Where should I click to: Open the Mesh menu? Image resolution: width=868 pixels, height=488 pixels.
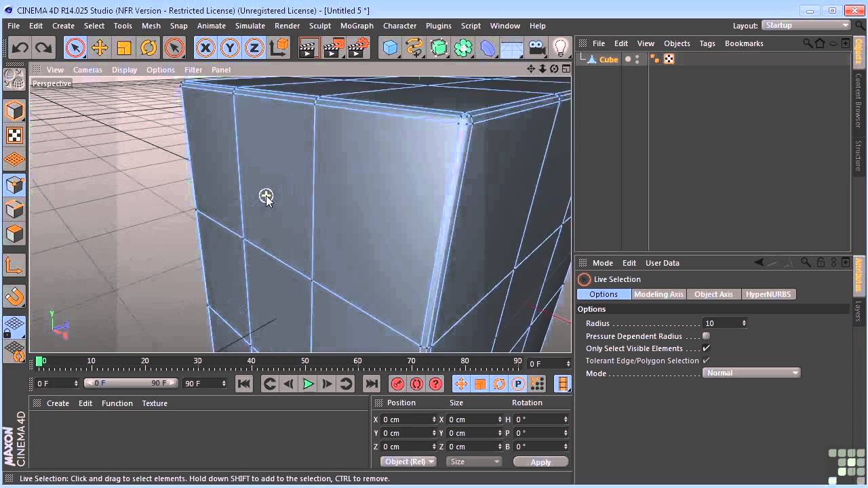tap(151, 26)
